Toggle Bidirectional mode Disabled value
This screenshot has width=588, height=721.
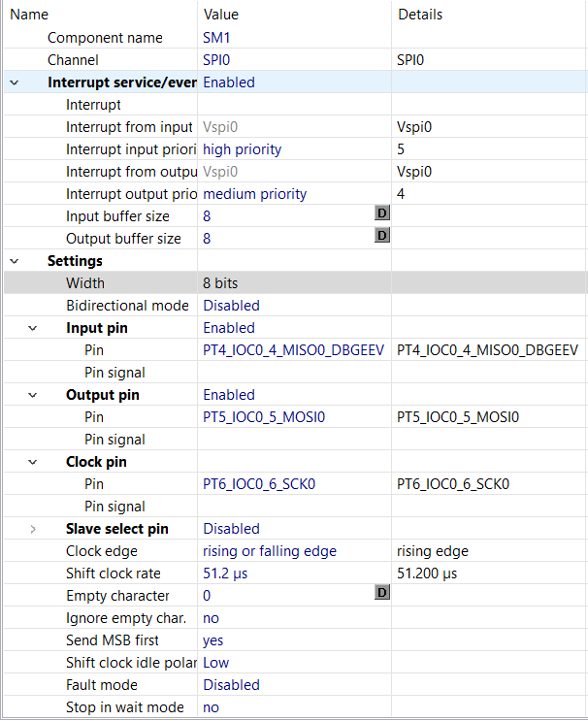(231, 306)
